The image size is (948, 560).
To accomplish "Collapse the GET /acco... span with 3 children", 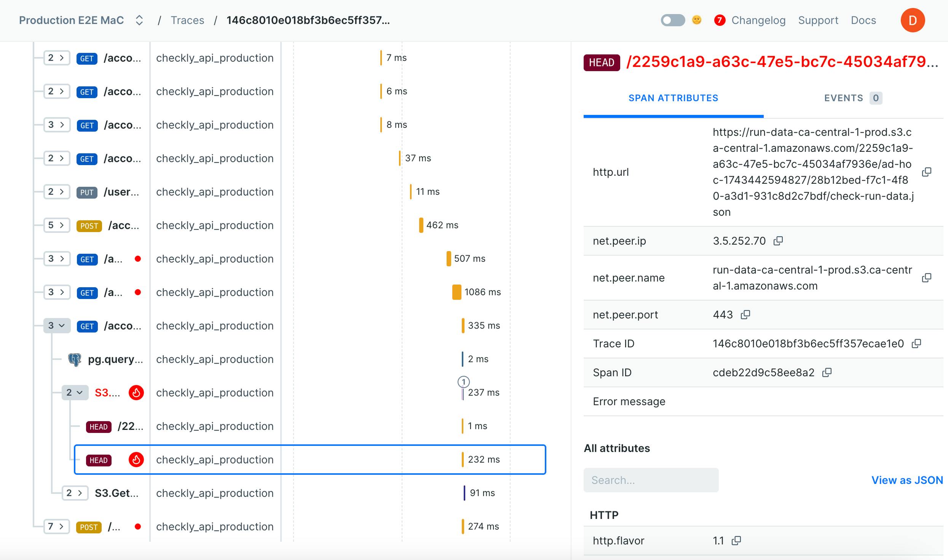I will (56, 326).
